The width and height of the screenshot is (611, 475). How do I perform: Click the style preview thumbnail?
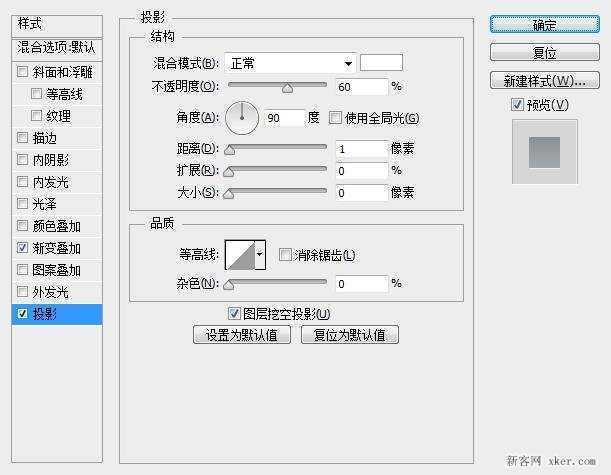(544, 152)
